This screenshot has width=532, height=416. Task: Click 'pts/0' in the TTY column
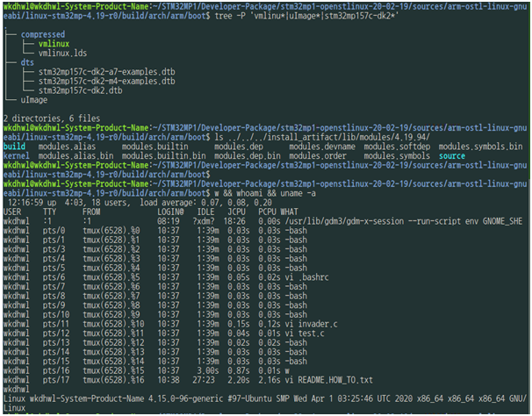point(54,231)
